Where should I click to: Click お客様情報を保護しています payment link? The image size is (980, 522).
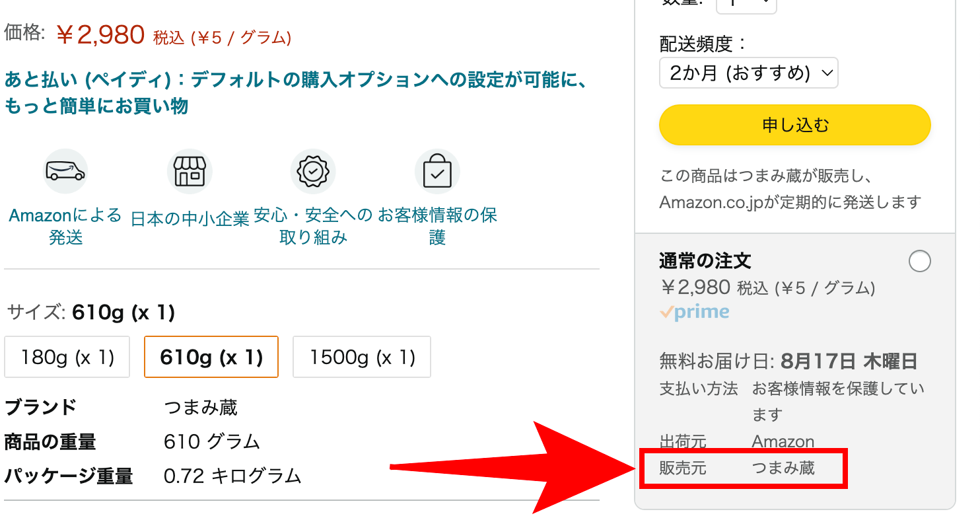tap(838, 402)
